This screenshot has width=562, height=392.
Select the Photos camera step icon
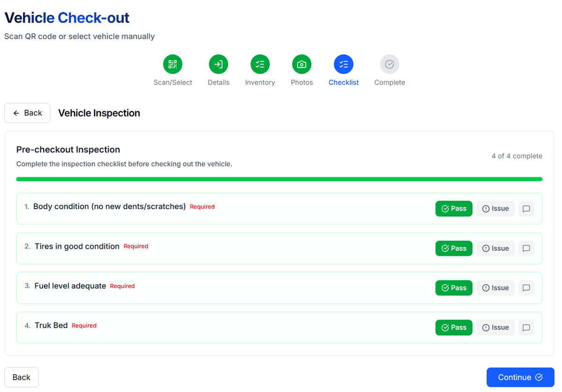[302, 64]
